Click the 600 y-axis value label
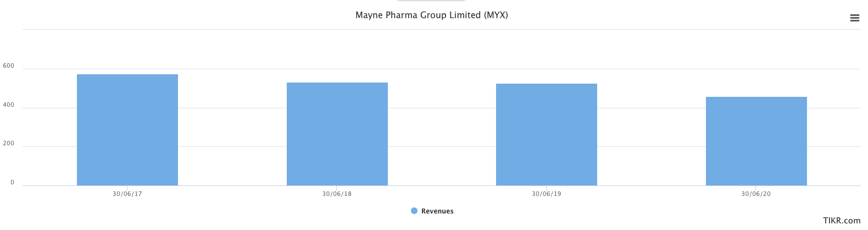868x230 pixels. click(x=9, y=66)
